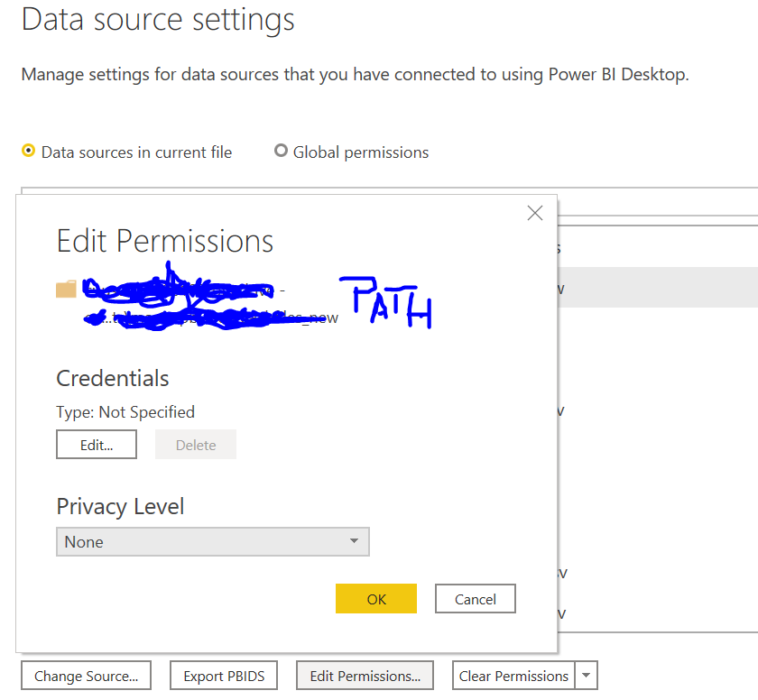Click the Privacy Level heading

[120, 507]
